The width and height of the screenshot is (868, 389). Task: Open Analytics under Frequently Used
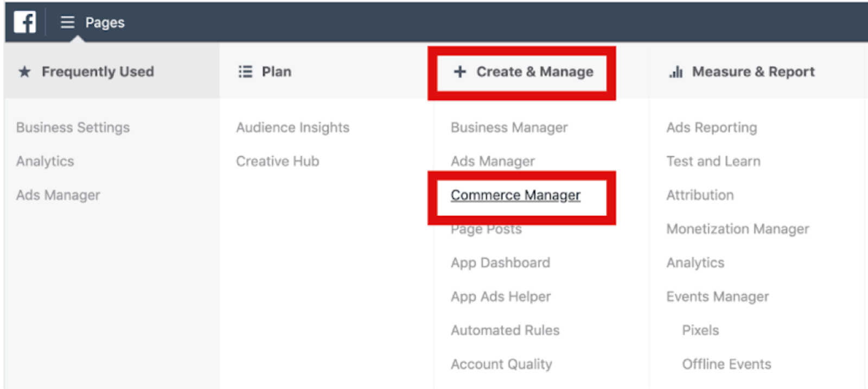coord(45,161)
